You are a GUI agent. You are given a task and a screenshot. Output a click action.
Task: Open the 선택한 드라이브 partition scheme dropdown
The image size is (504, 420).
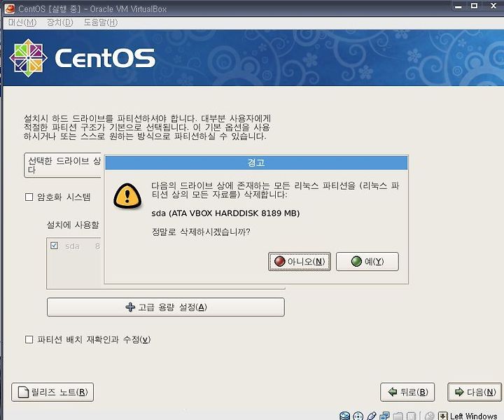(63, 165)
